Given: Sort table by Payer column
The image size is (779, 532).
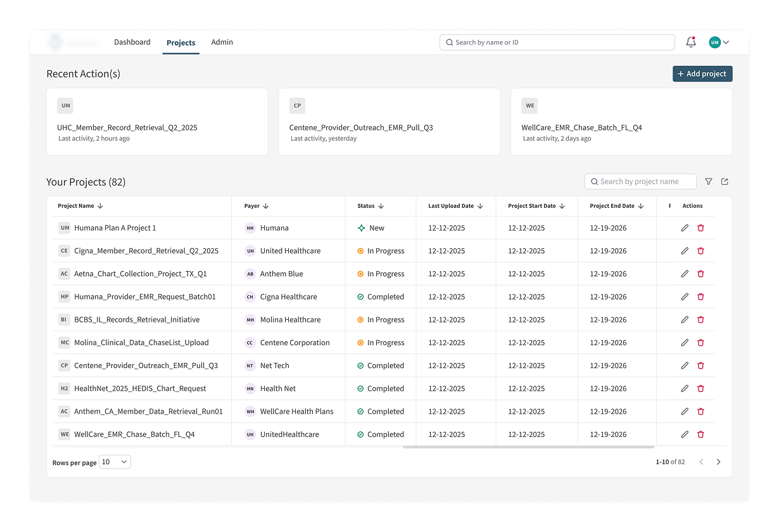Looking at the screenshot, I should pos(266,206).
